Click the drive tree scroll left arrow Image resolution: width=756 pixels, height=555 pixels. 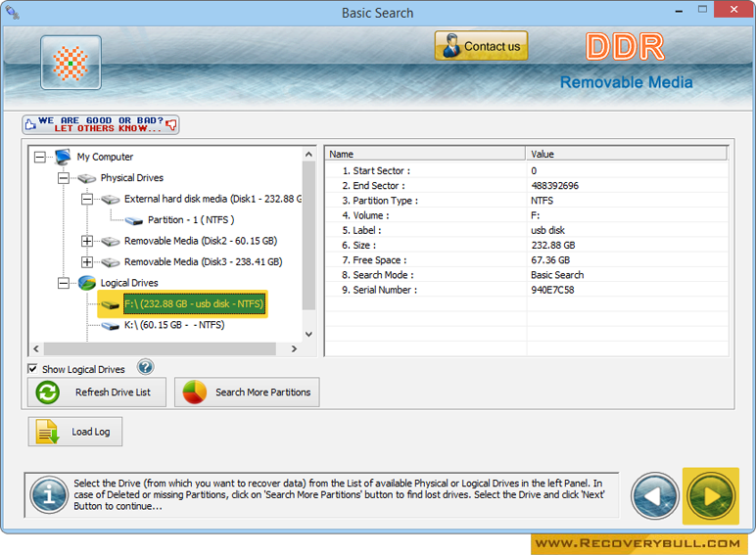[36, 348]
